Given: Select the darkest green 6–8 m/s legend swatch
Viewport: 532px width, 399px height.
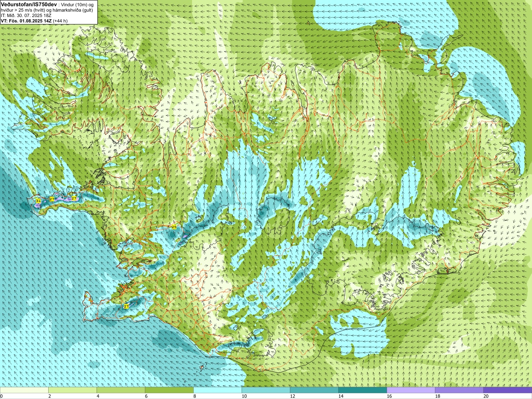Looking at the screenshot, I should click(x=169, y=390).
